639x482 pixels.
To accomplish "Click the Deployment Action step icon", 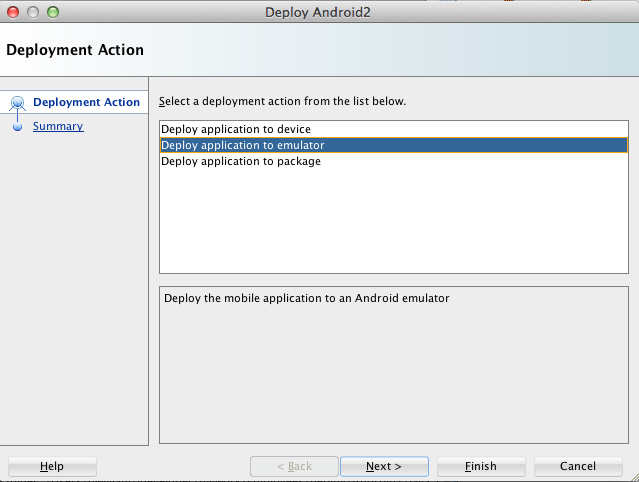I will coord(17,103).
